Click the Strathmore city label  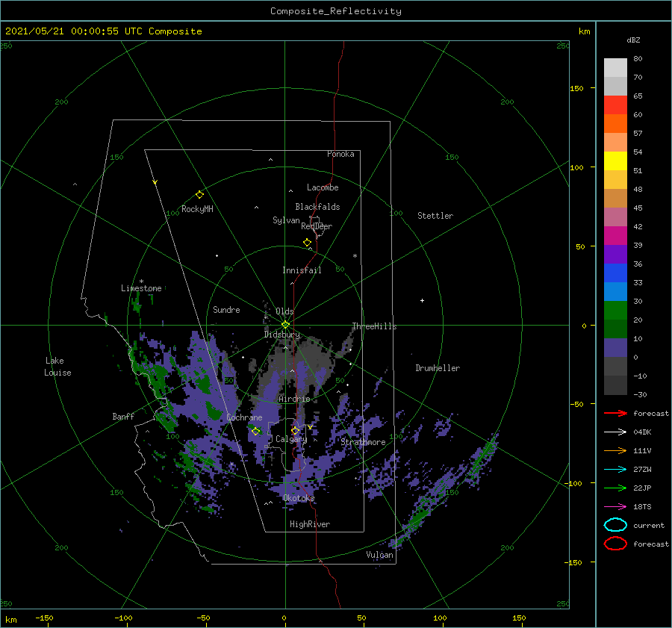click(364, 442)
